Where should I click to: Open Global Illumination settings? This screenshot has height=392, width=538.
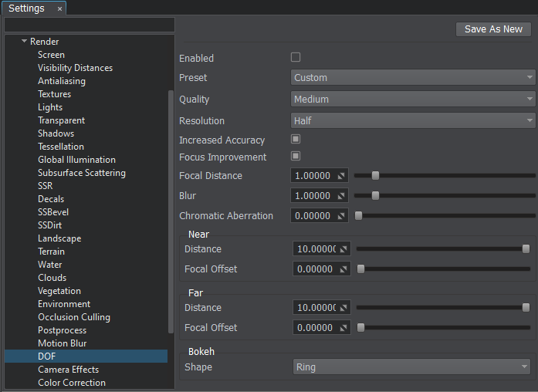(x=76, y=160)
